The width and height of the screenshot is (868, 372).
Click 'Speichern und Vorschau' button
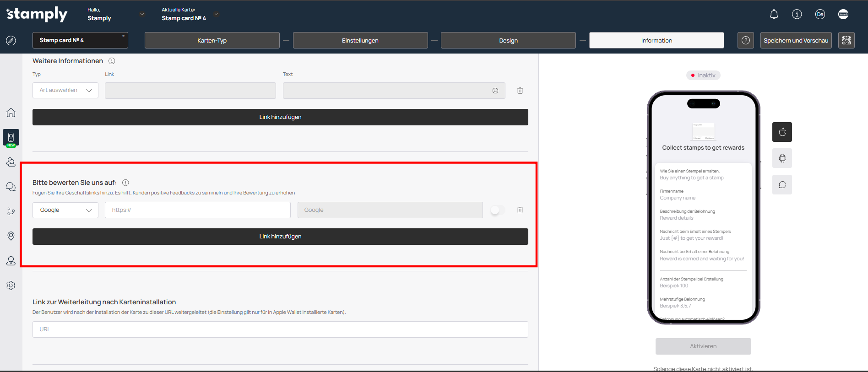[x=796, y=40]
